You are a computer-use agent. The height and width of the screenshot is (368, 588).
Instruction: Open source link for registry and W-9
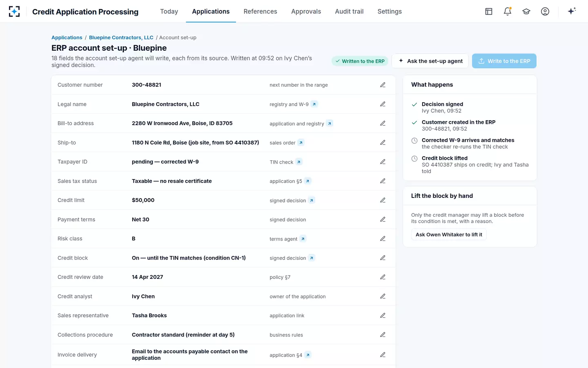[x=314, y=104]
